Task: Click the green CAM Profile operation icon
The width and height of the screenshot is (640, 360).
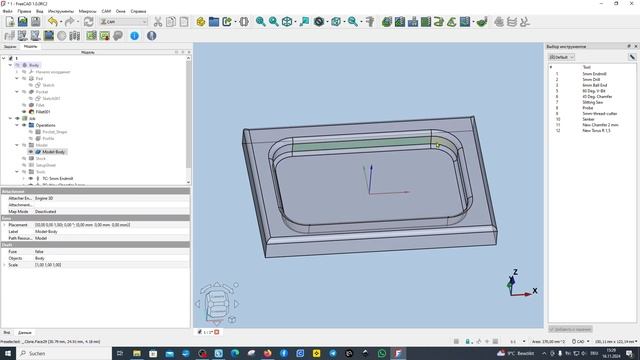Action: (x=387, y=22)
